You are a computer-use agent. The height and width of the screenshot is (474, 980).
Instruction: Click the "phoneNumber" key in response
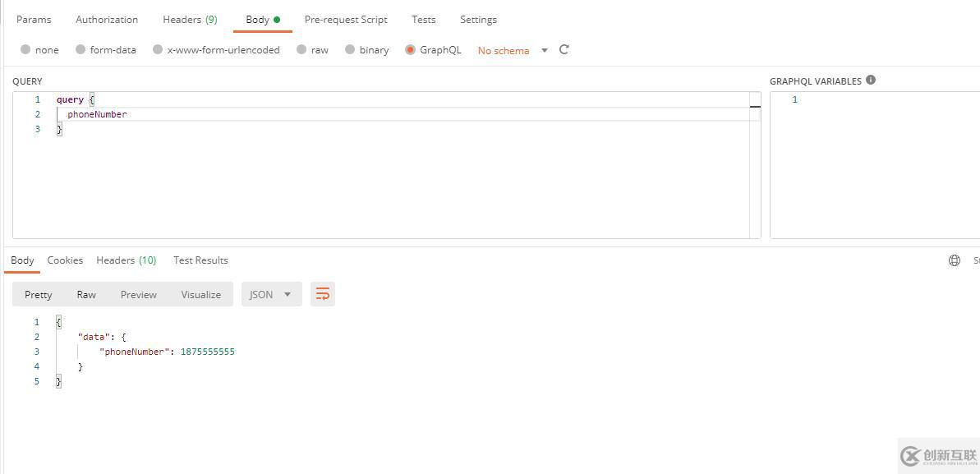[136, 352]
